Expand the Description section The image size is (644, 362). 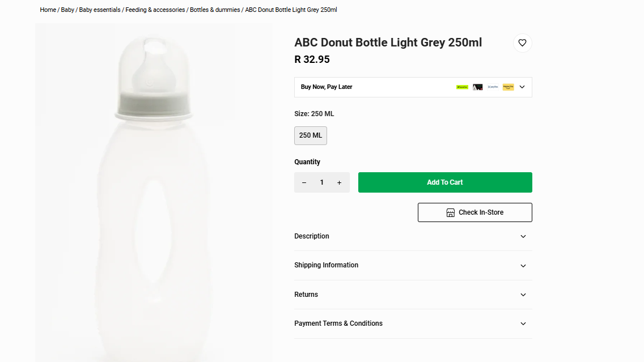tap(523, 236)
